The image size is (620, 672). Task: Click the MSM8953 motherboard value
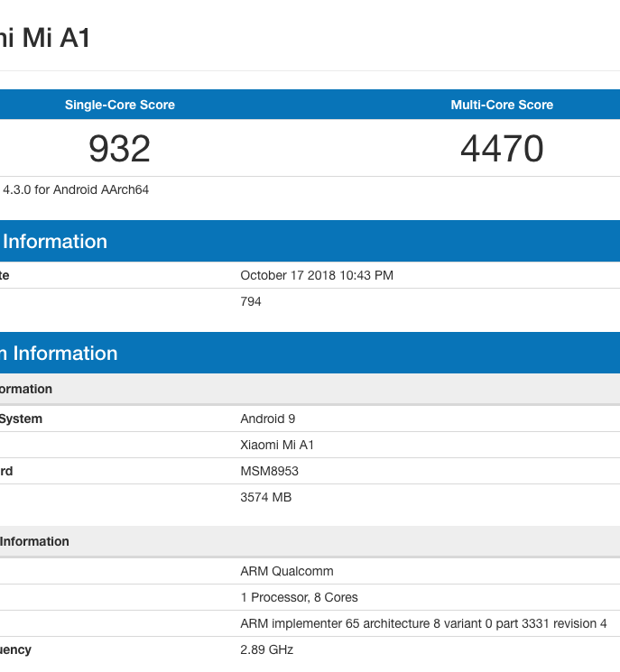point(269,471)
